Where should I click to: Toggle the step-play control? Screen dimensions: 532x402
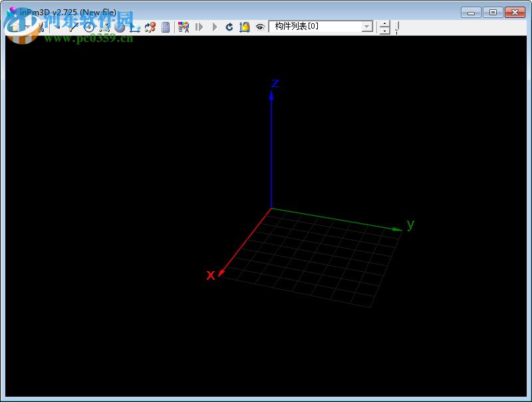199,28
